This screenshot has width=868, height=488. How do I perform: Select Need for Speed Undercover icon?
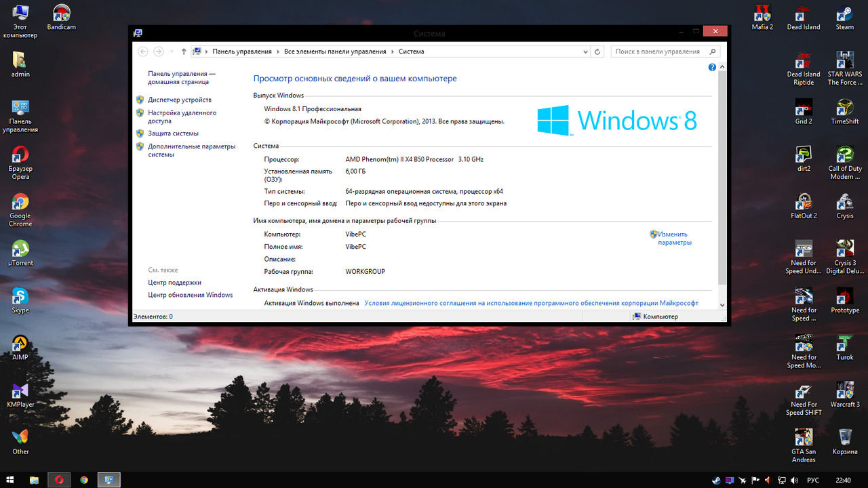pyautogui.click(x=804, y=257)
